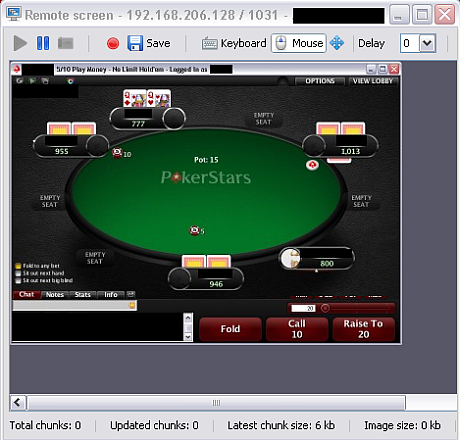Viewport: 460px width, 440px height.
Task: Click the Remote screen window icon in title bar
Action: point(14,14)
